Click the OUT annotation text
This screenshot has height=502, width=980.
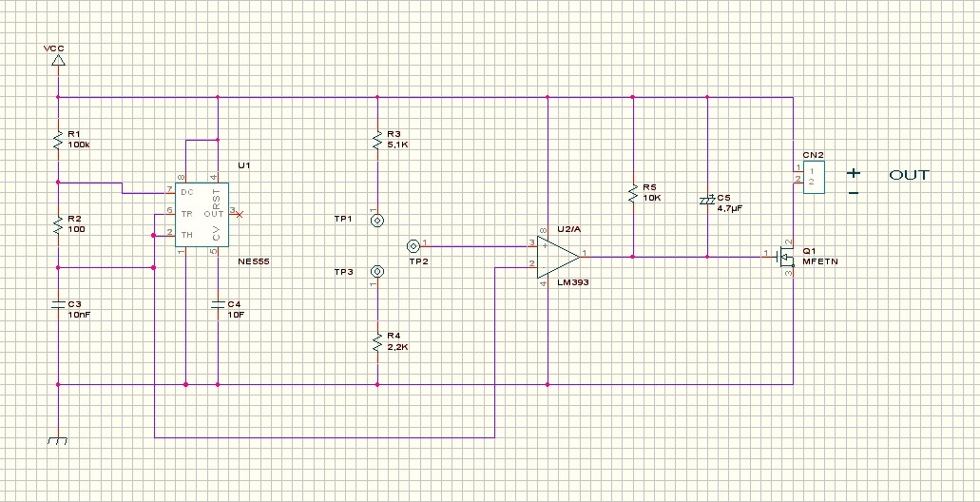(x=910, y=175)
